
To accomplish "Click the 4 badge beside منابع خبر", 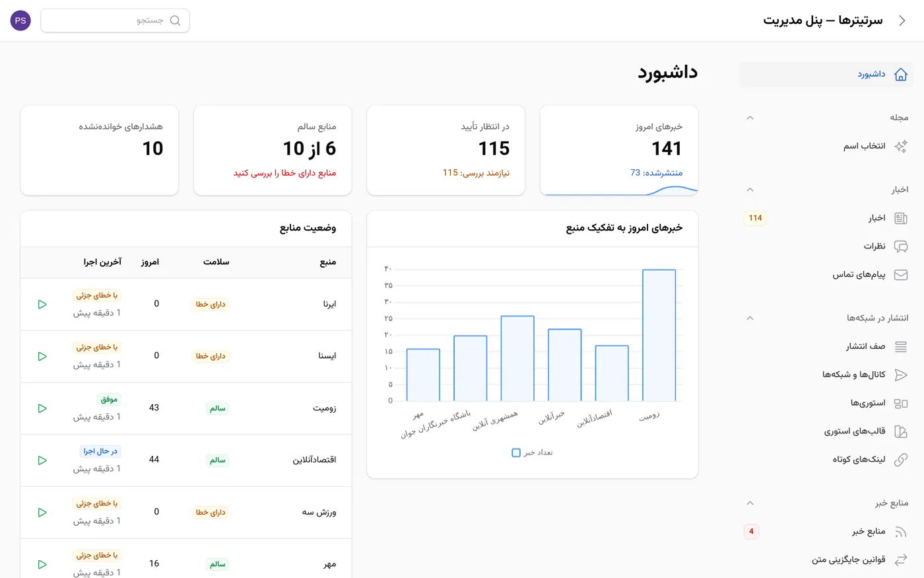I will [751, 532].
